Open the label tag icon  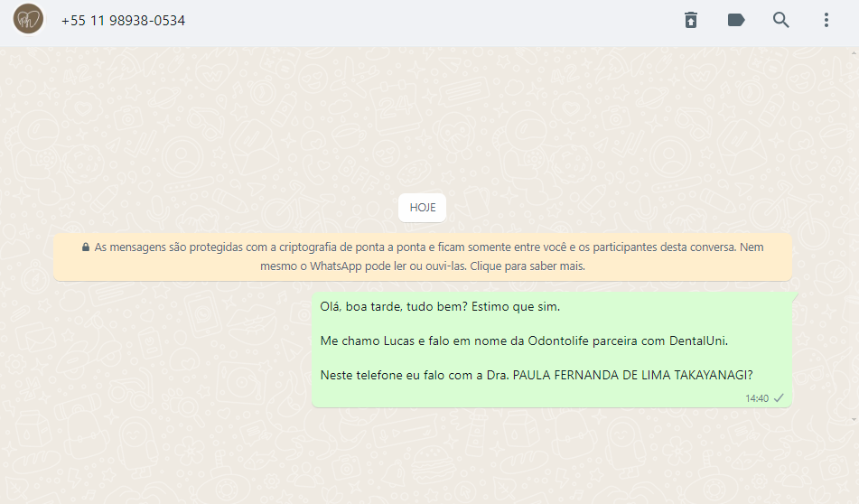(736, 20)
